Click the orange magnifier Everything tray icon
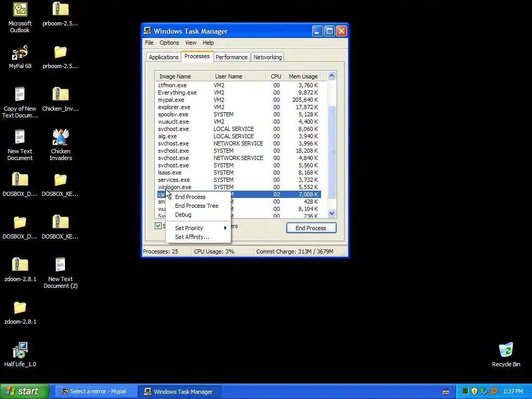This screenshot has width=532, height=399. pyautogui.click(x=494, y=391)
